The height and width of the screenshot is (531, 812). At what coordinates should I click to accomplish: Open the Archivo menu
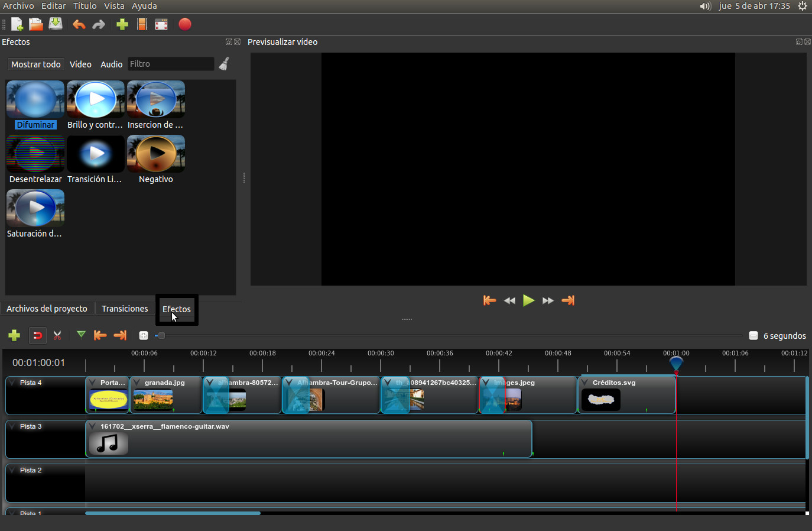(18, 6)
